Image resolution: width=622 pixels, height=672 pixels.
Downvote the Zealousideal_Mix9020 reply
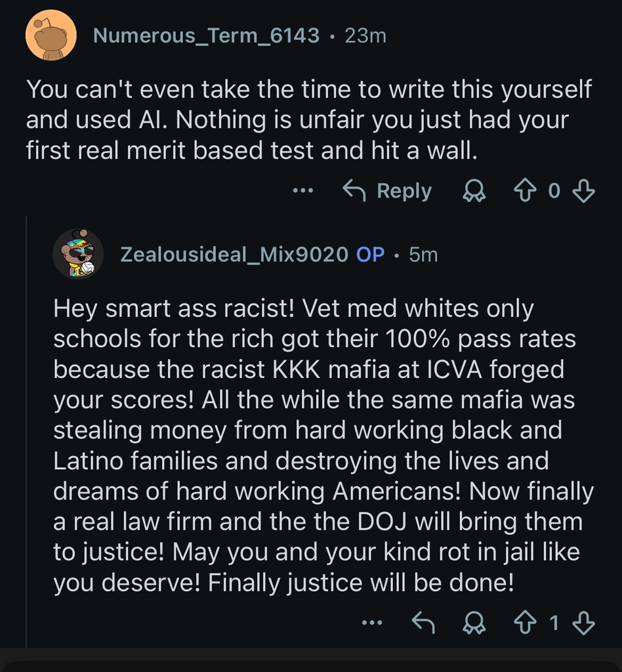583,623
